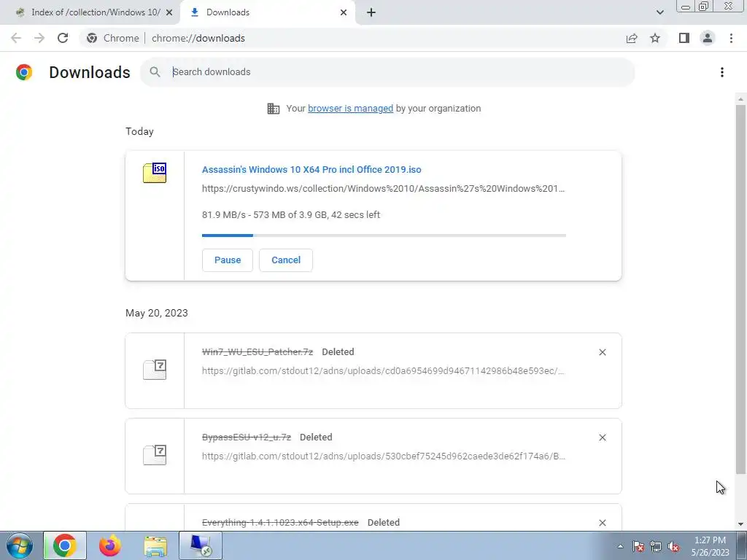The width and height of the screenshot is (747, 560).
Task: Open the profile avatar menu
Action: [x=708, y=38]
